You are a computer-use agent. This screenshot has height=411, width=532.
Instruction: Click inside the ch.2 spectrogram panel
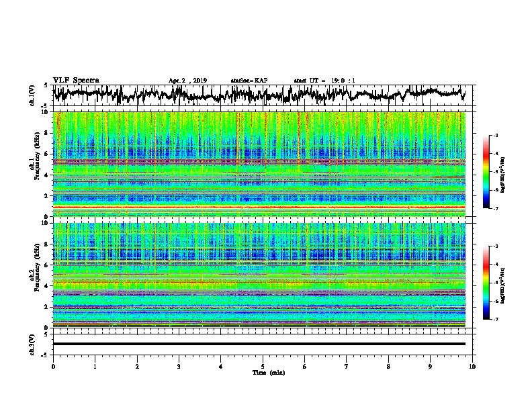click(x=259, y=275)
